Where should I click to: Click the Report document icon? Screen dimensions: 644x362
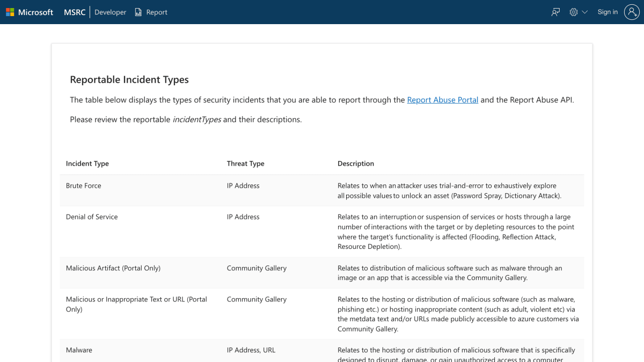click(x=138, y=12)
